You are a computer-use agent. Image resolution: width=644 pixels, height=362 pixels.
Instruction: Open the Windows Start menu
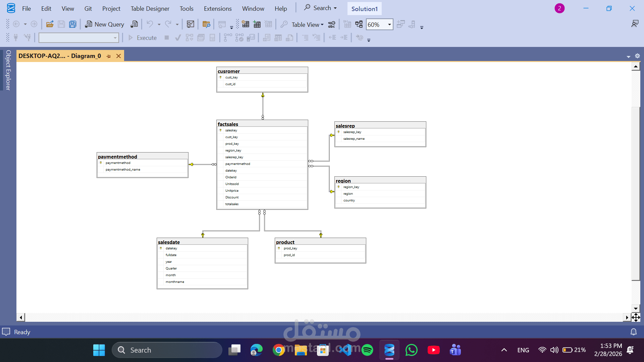click(x=99, y=350)
